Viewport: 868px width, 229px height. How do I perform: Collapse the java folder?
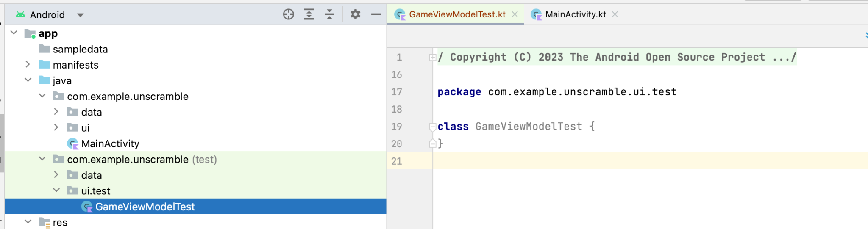click(28, 80)
